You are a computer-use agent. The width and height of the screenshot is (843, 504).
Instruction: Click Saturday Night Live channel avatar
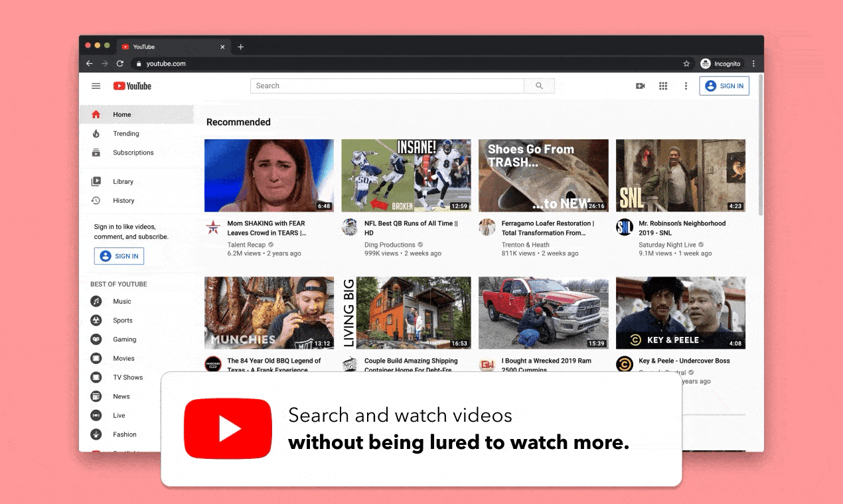[x=625, y=227]
